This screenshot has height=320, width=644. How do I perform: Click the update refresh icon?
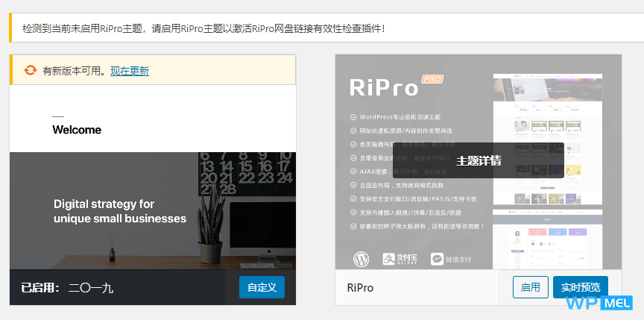point(30,71)
